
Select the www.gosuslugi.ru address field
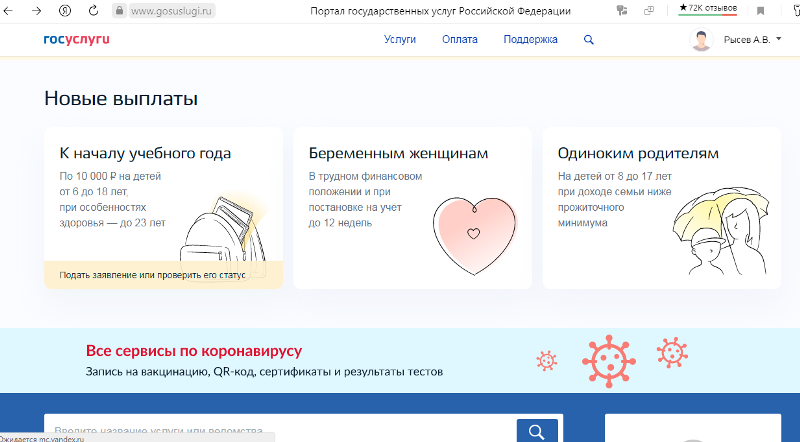[x=171, y=11]
